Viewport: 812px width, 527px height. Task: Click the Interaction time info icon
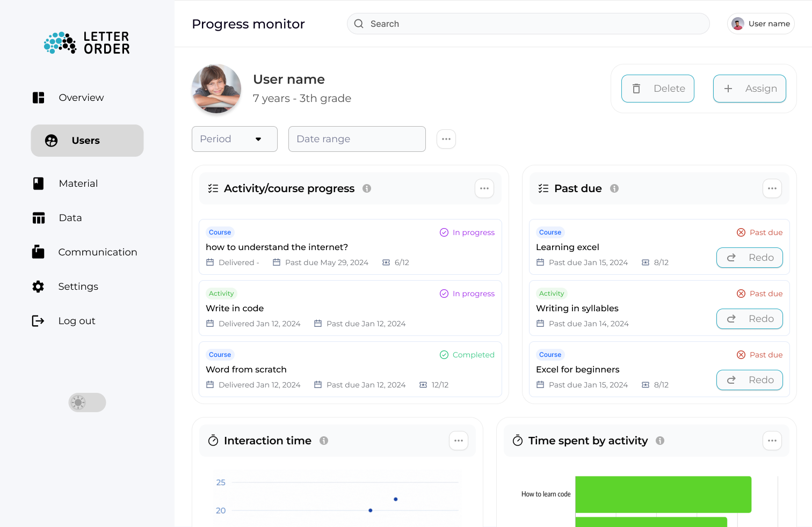[x=324, y=440]
